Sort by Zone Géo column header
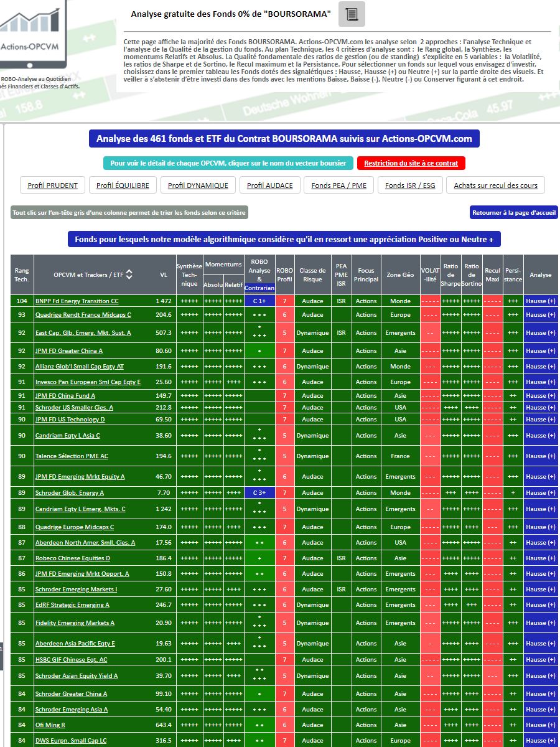This screenshot has width=560, height=747. pyautogui.click(x=400, y=275)
